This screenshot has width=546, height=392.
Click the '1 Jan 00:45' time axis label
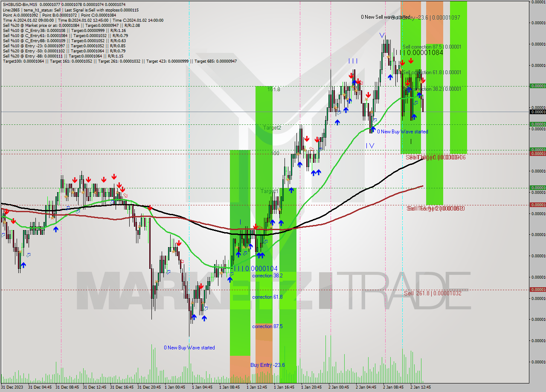[175, 387]
